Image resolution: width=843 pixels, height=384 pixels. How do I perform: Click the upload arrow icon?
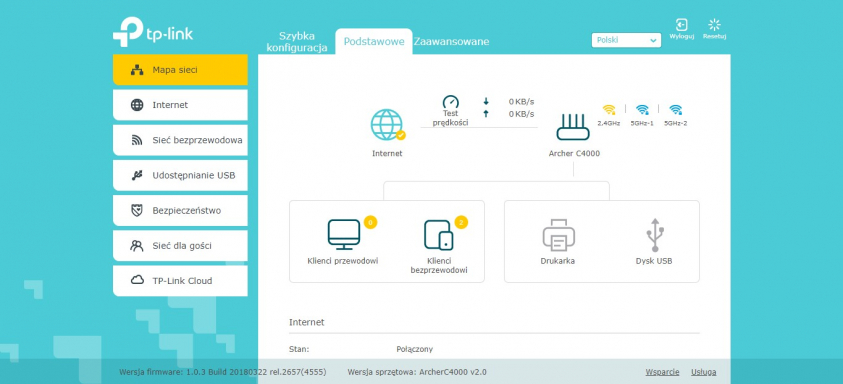(486, 113)
